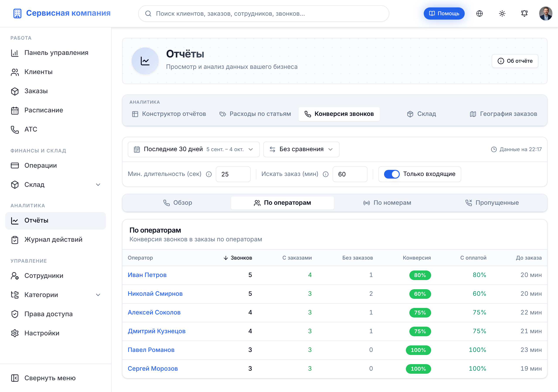Viewport: 558px width, 392px height.
Task: Open operator Сергей Морозов link
Action: pyautogui.click(x=153, y=368)
